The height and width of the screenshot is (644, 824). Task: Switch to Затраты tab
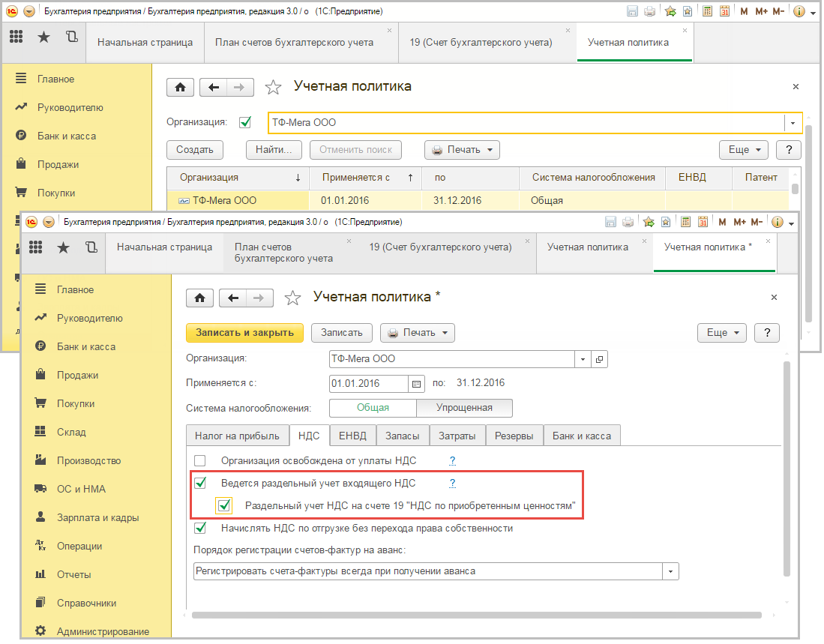(x=457, y=436)
